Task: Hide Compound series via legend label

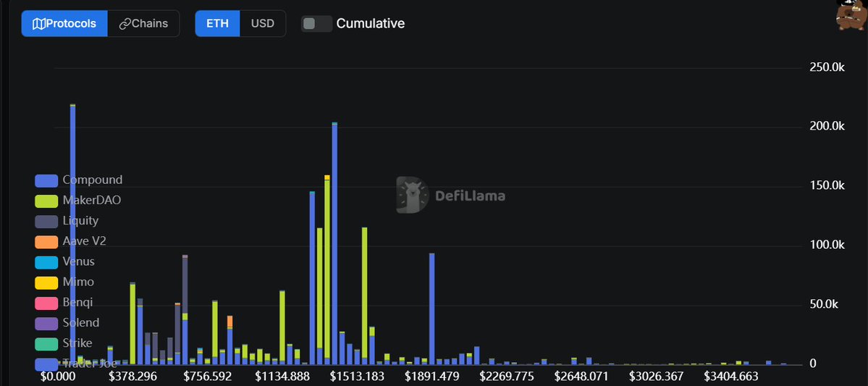Action: (x=93, y=180)
